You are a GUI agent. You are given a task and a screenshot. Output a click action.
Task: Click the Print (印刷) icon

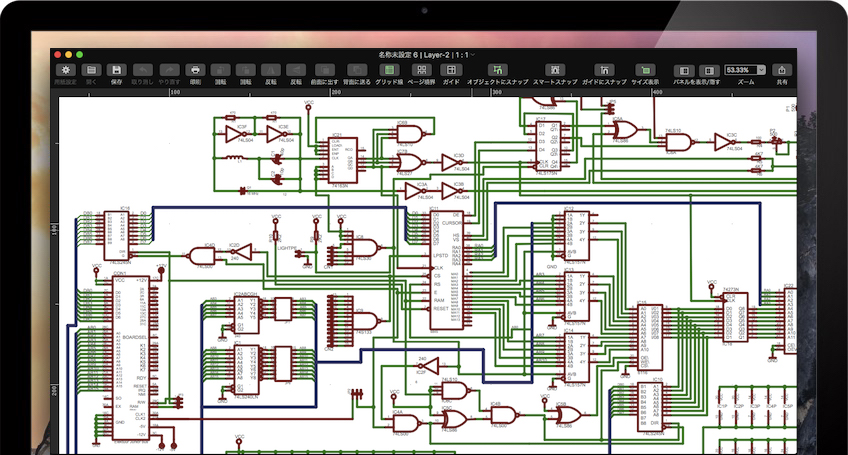pos(195,70)
